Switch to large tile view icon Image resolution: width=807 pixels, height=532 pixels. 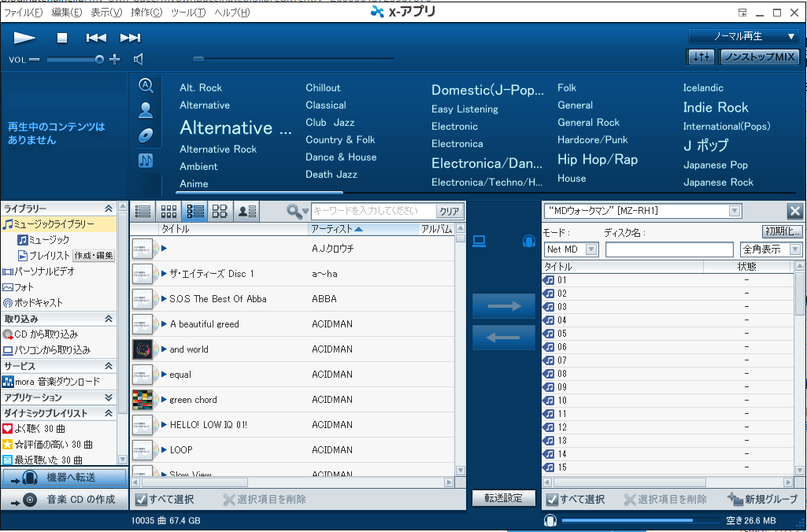[220, 211]
